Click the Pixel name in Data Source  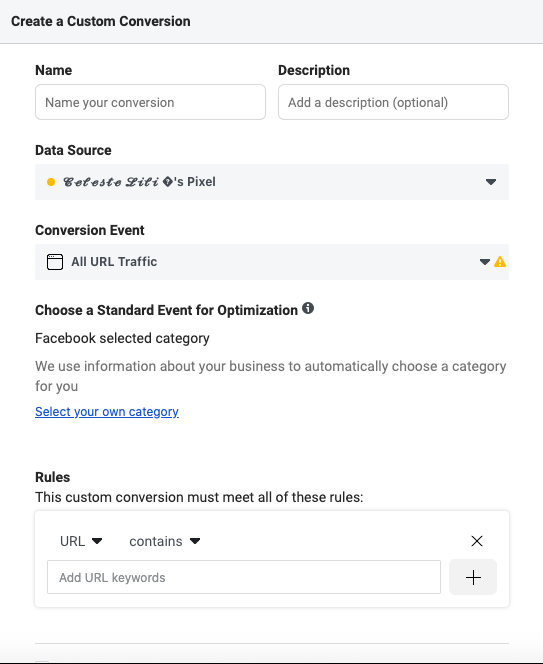tap(139, 182)
